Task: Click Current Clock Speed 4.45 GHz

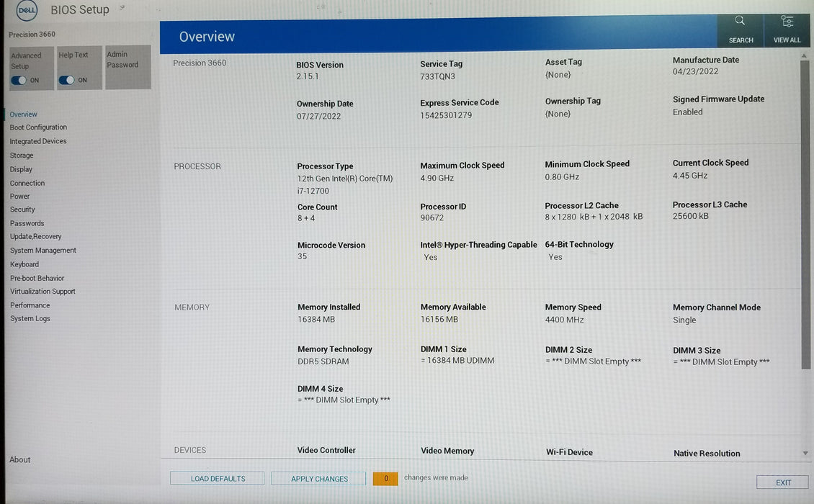Action: pyautogui.click(x=690, y=176)
